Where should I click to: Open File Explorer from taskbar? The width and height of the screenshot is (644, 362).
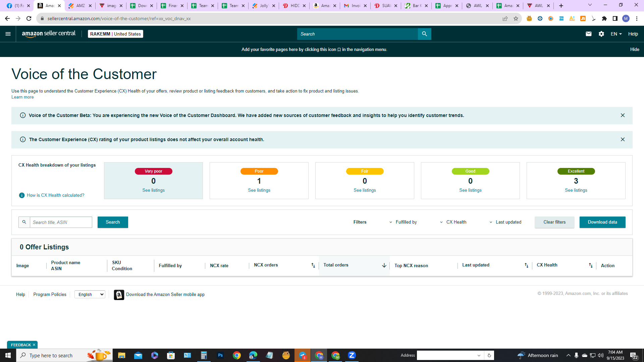point(121,355)
